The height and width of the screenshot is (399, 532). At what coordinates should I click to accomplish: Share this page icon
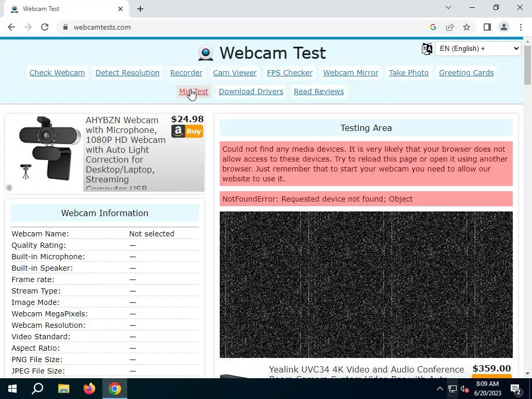click(x=450, y=27)
